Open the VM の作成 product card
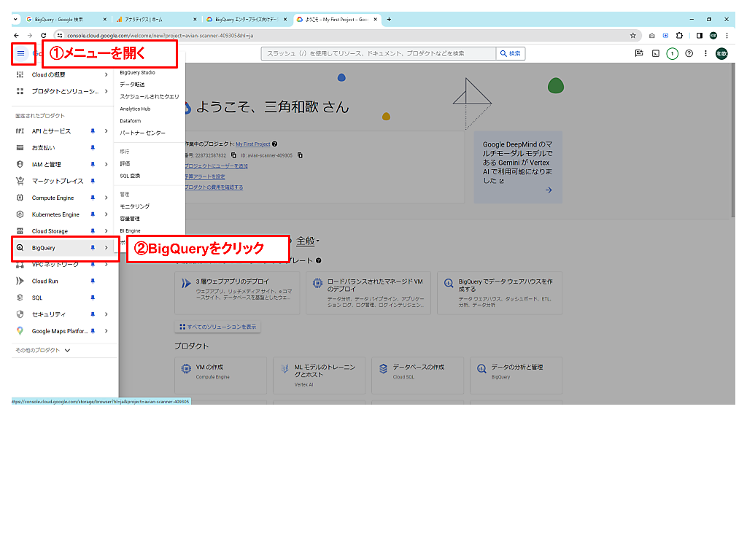 coord(220,376)
